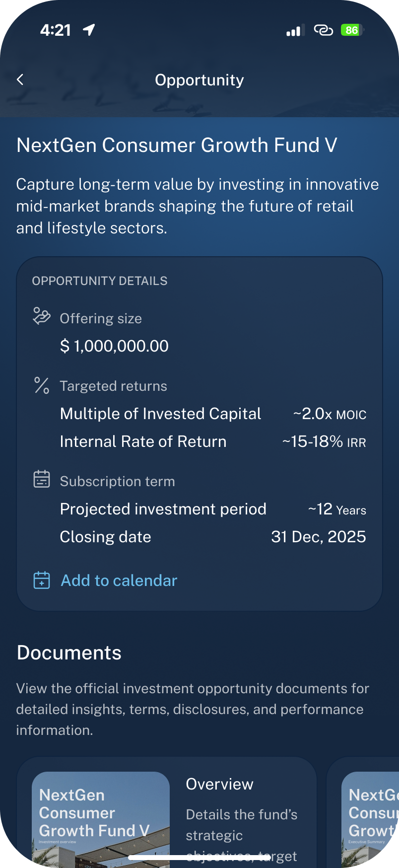Tap the back chevron arrow
Viewport: 399px width, 868px height.
coord(20,79)
